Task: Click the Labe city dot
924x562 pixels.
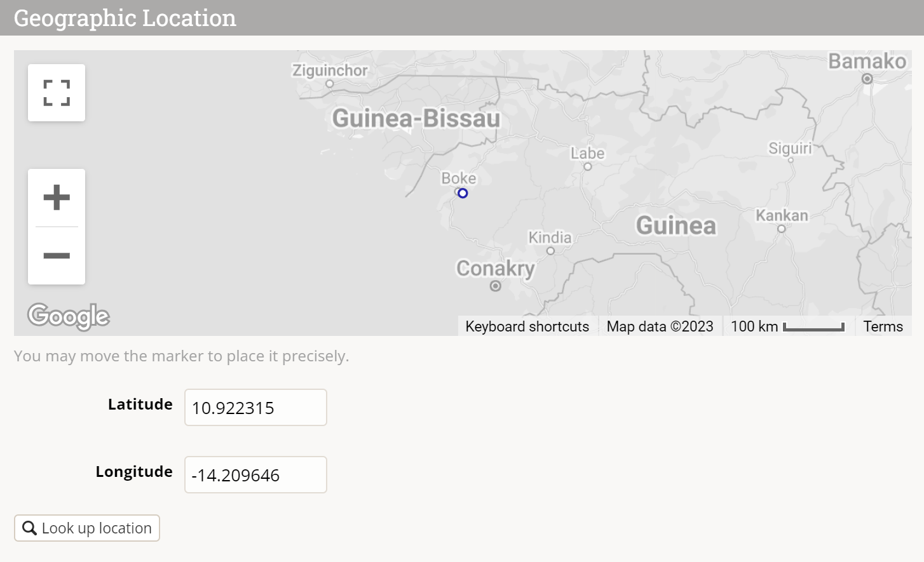Action: pyautogui.click(x=588, y=167)
